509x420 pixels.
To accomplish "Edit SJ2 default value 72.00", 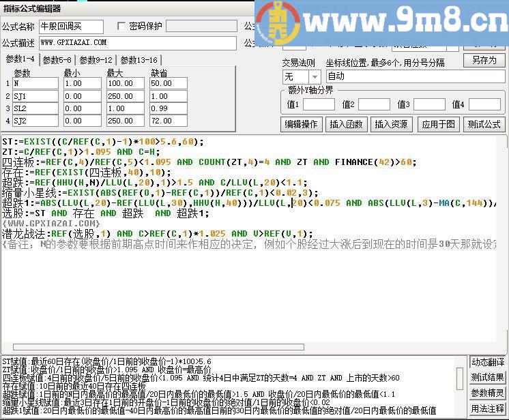I will 169,121.
